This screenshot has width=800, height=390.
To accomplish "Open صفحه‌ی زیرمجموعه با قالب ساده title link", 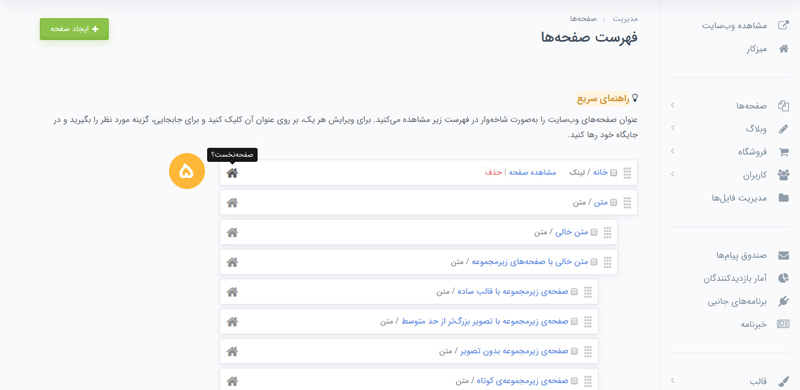I will (513, 291).
